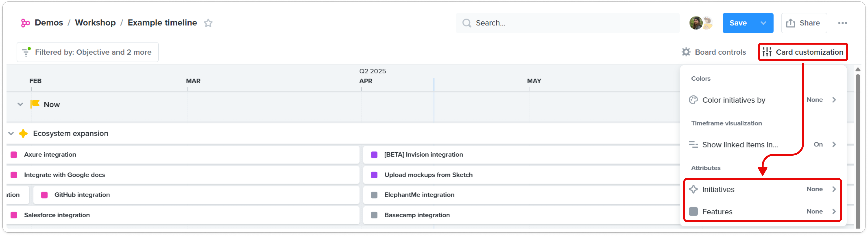Click the Q2 2025 quarter label
Viewport: 868px width, 236px height.
(x=372, y=71)
